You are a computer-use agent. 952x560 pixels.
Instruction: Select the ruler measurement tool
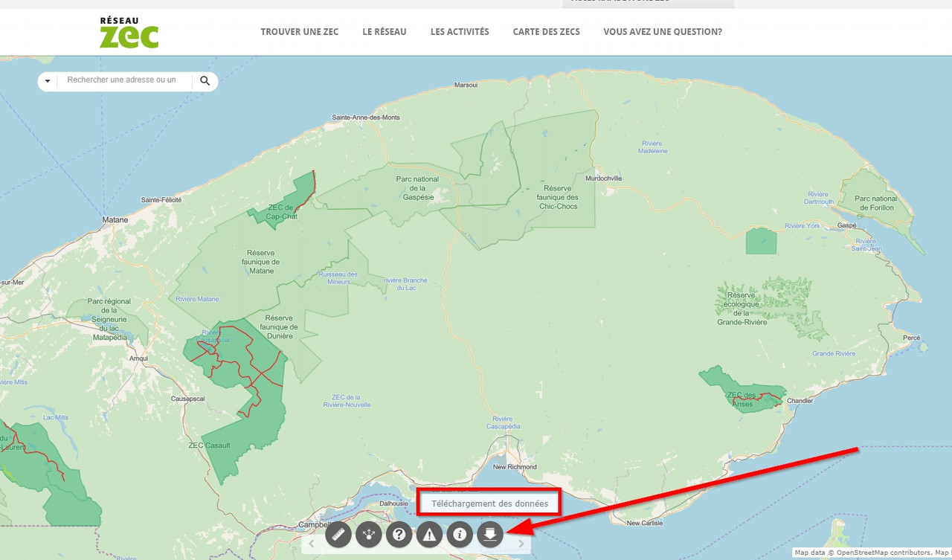click(338, 534)
